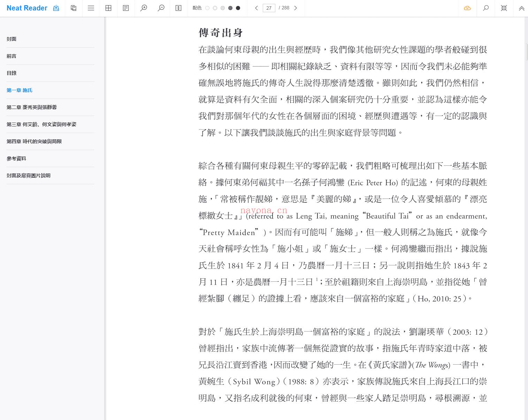This screenshot has height=420, width=528.
Task: Select the second color scheme circle
Action: click(215, 8)
